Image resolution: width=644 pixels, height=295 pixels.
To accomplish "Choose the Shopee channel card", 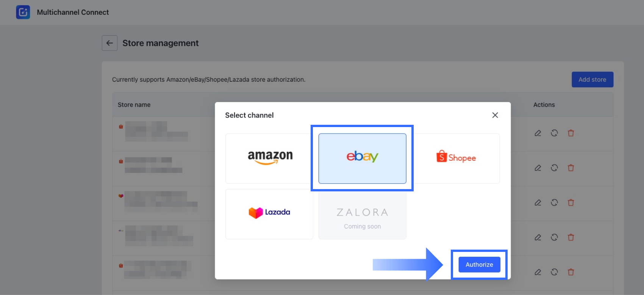I will coord(456,158).
